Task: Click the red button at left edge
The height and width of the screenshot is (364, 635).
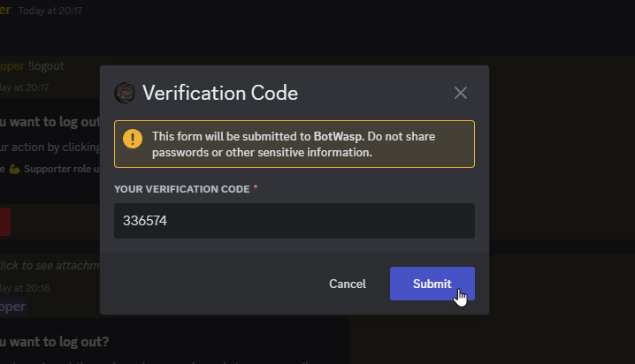Action: [x=4, y=222]
